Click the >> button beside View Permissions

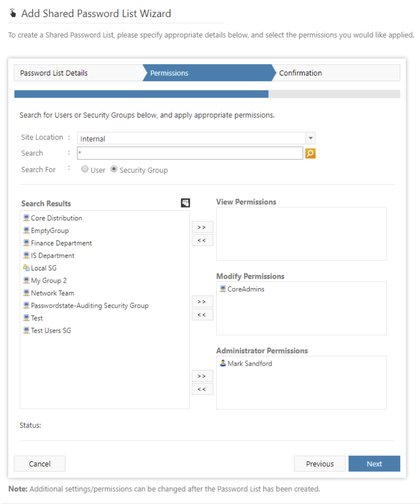coord(202,227)
